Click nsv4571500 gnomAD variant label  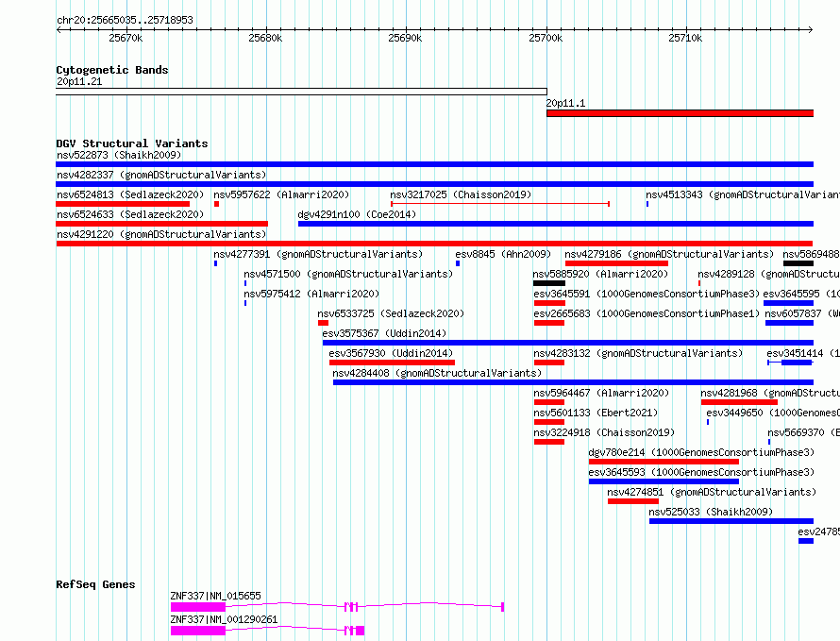pos(348,274)
